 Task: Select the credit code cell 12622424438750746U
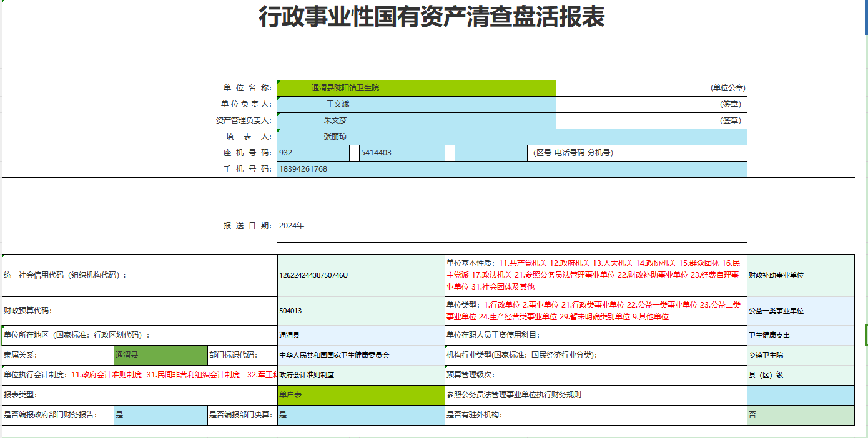(x=361, y=275)
